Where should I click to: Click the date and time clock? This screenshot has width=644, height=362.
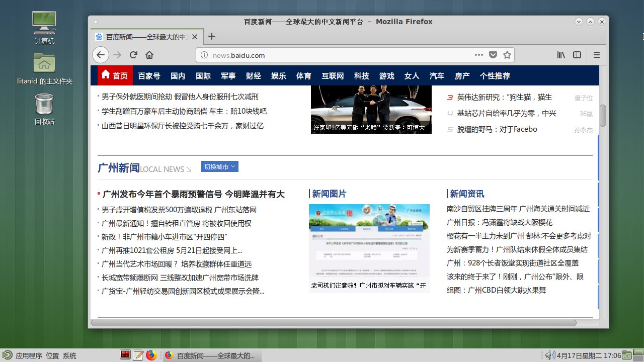589,355
